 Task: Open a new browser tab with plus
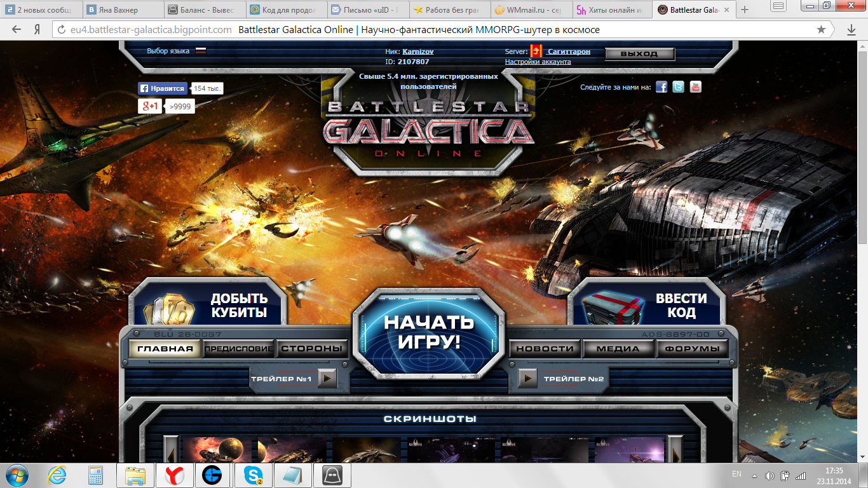tap(745, 10)
